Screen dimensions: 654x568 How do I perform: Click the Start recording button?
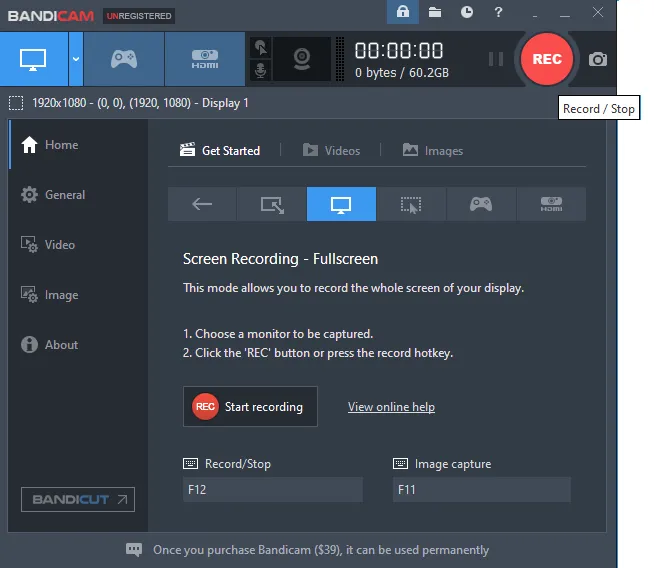click(250, 407)
